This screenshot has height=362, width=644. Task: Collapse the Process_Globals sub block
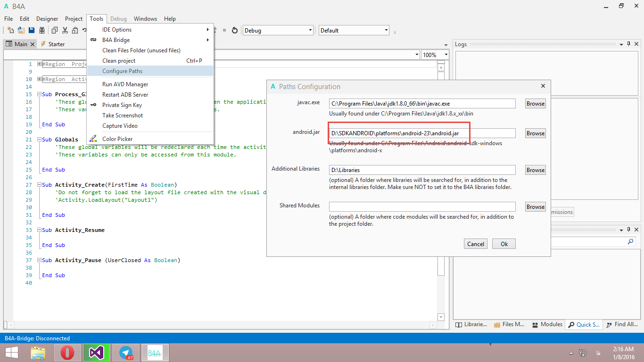click(39, 94)
